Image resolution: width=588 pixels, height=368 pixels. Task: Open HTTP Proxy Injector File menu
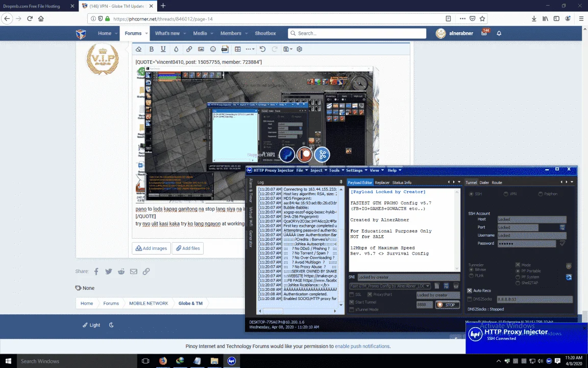tap(302, 171)
